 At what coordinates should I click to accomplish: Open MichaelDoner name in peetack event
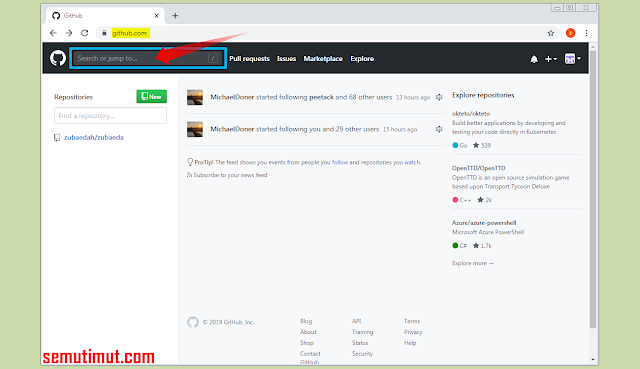[x=232, y=97]
